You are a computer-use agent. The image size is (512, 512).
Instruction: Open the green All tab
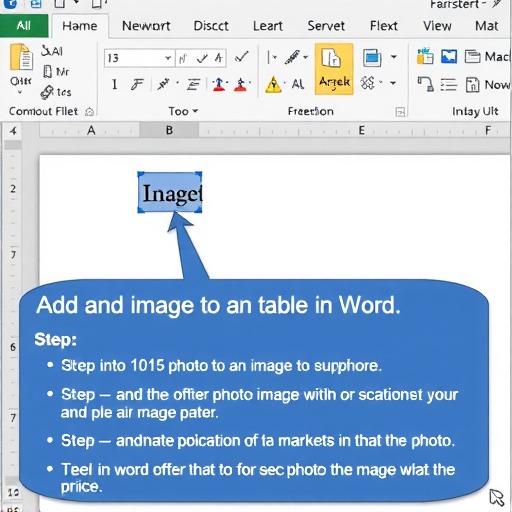[24, 26]
